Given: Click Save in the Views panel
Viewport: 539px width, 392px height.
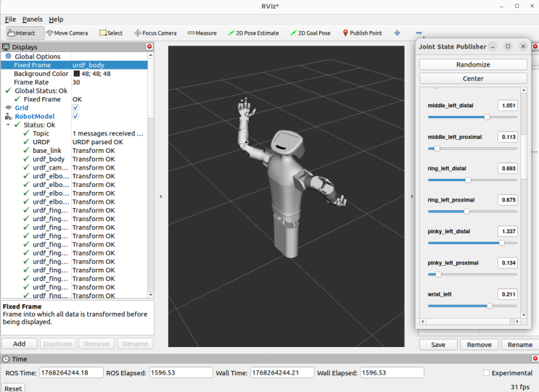Looking at the screenshot, I should (x=438, y=345).
